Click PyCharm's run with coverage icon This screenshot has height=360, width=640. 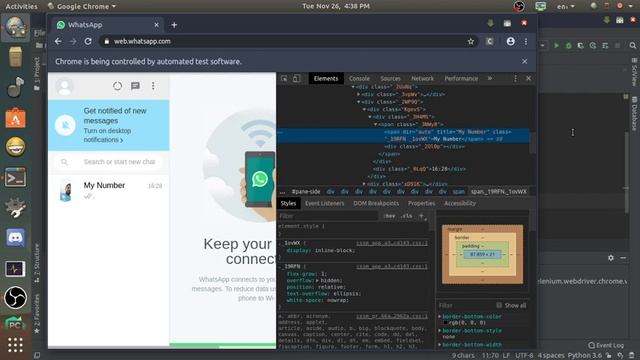(x=580, y=46)
